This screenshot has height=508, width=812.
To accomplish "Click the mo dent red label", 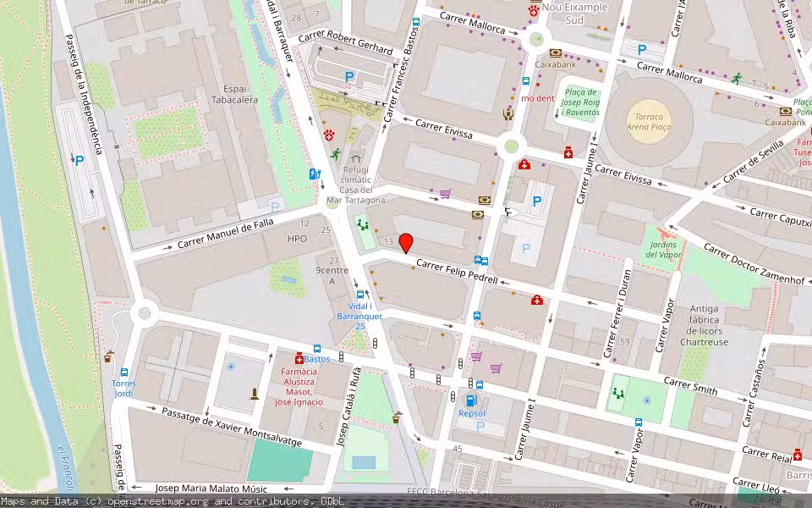I will 538,98.
